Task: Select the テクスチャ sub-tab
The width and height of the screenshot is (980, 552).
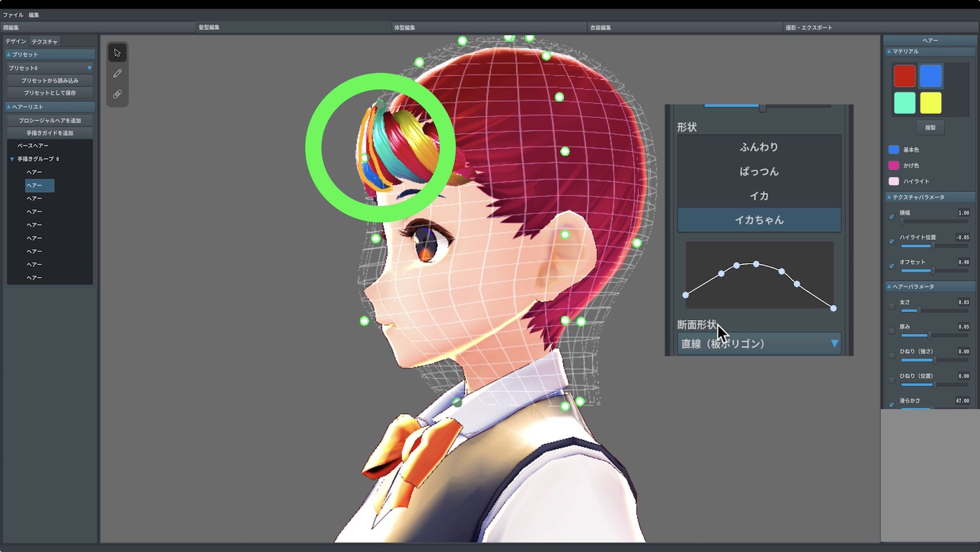Action: [x=44, y=41]
